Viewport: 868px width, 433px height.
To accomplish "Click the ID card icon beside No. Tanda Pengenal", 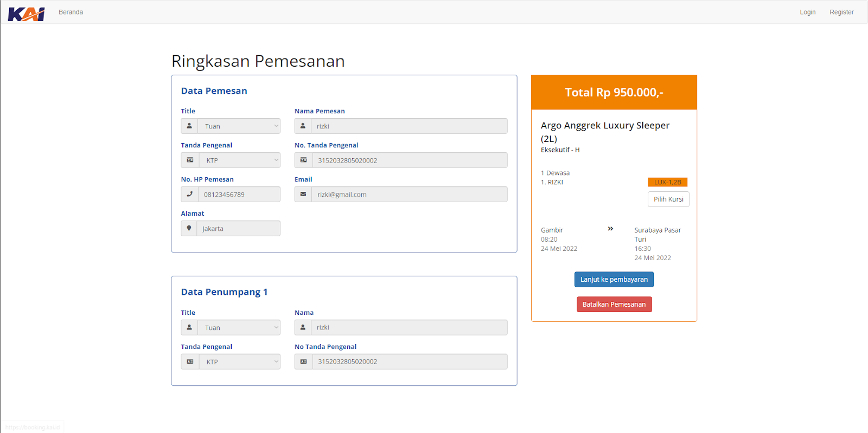I will [x=303, y=160].
